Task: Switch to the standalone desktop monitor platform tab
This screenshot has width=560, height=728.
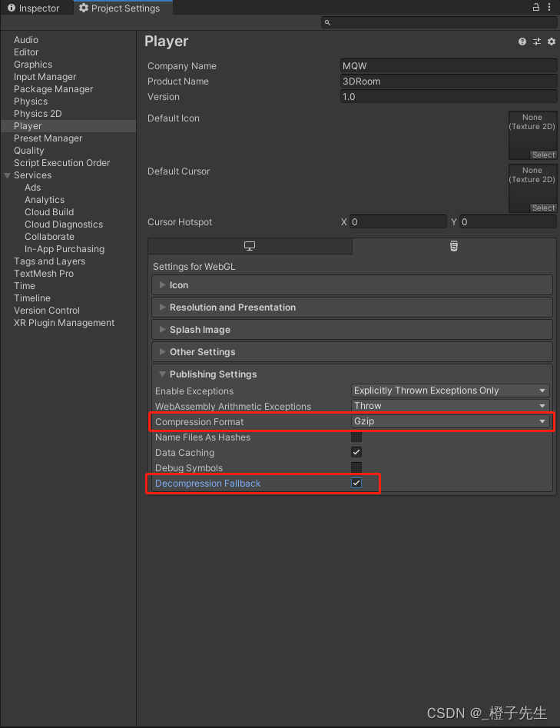Action: click(250, 246)
